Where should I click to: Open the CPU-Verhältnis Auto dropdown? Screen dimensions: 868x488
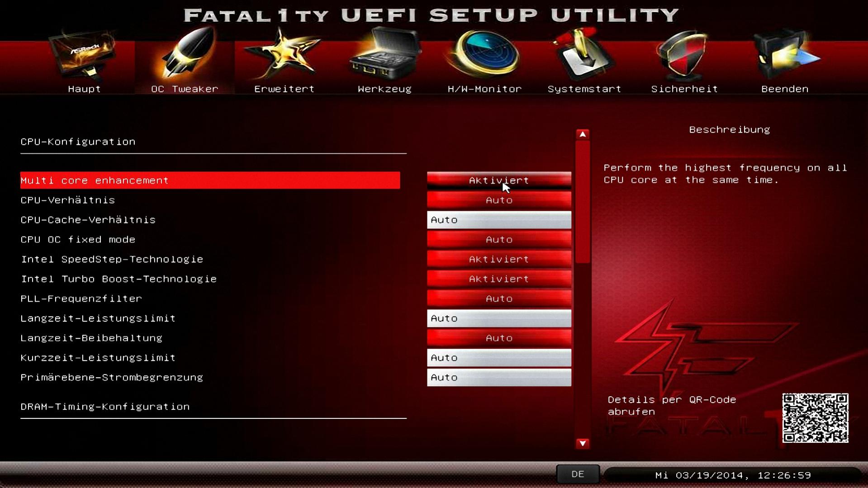[499, 200]
